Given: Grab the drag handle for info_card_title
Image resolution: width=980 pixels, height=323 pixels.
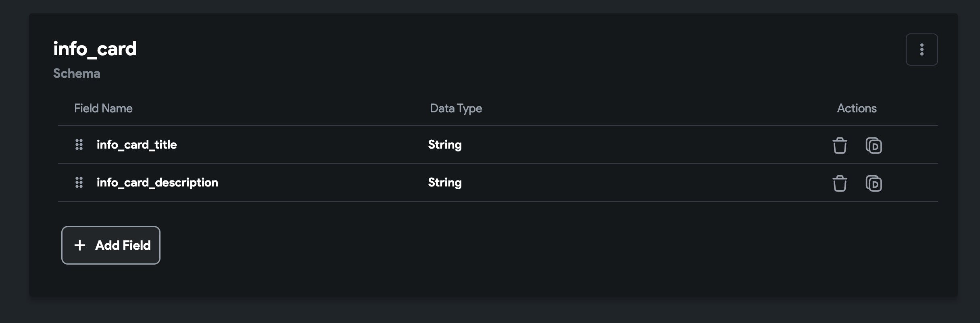Looking at the screenshot, I should (79, 145).
